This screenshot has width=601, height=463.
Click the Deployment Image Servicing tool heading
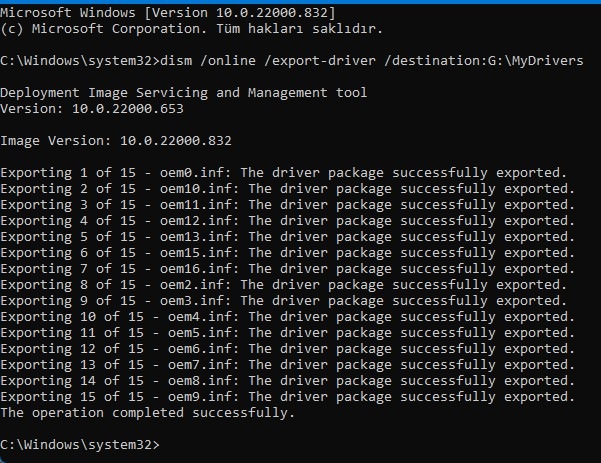184,93
